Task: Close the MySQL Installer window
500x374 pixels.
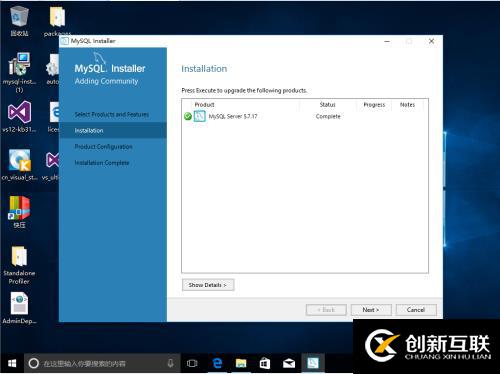Action: click(431, 41)
